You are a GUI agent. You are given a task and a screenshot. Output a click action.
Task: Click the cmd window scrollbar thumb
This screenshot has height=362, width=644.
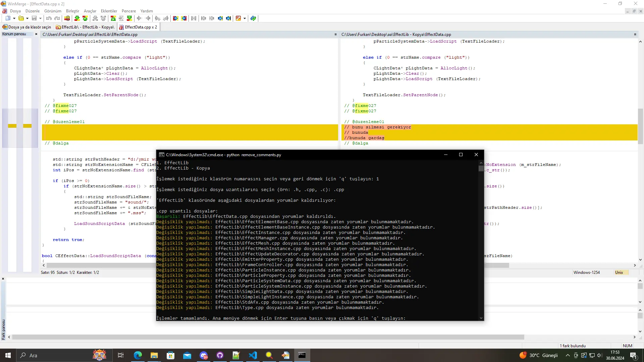481,169
